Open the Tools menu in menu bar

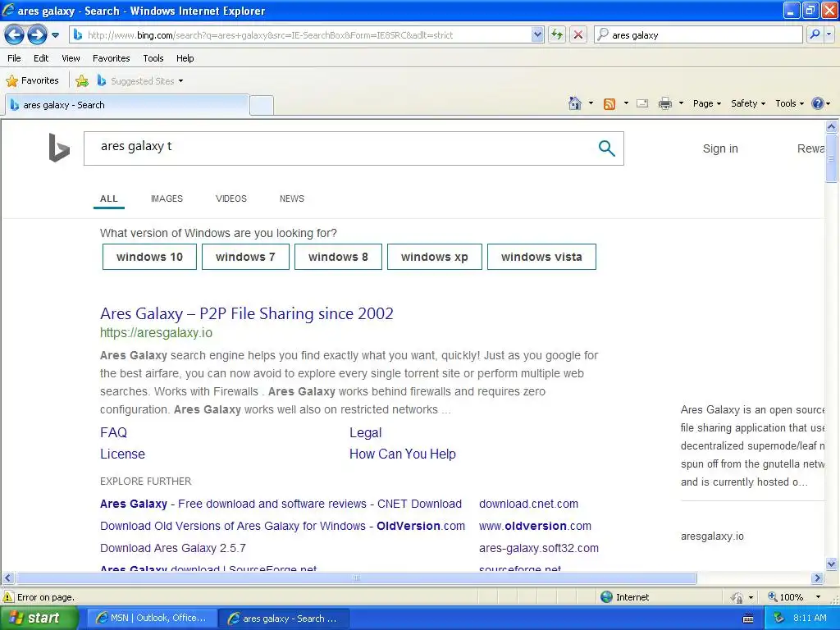153,58
